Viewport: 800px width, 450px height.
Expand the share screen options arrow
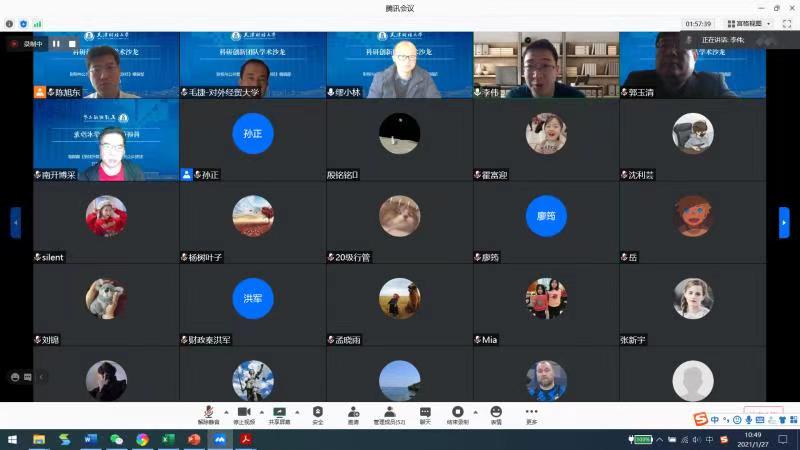tap(298, 411)
